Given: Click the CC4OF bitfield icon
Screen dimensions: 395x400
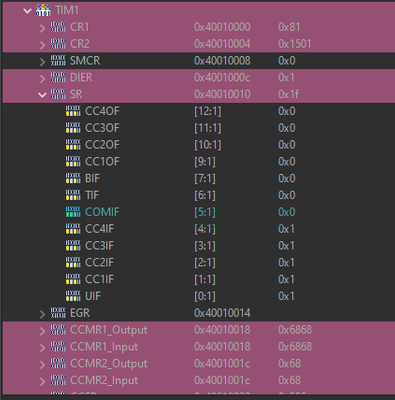Looking at the screenshot, I should point(73,111).
